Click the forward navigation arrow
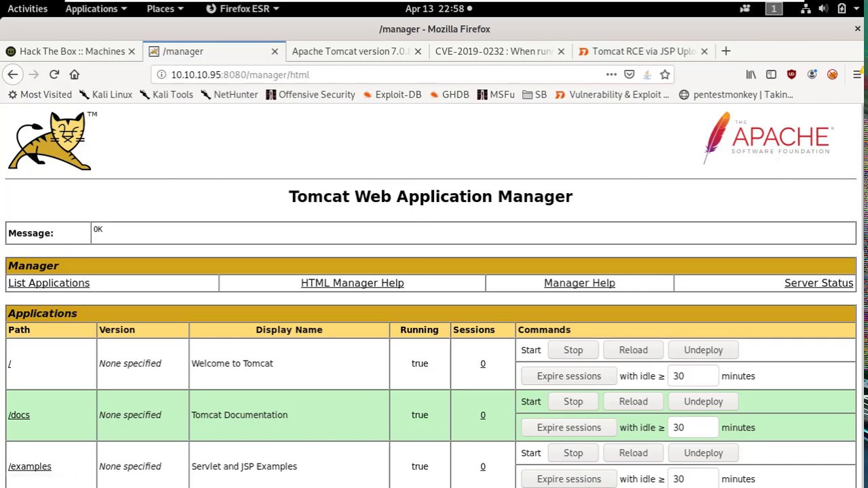Image resolution: width=868 pixels, height=488 pixels. tap(34, 75)
